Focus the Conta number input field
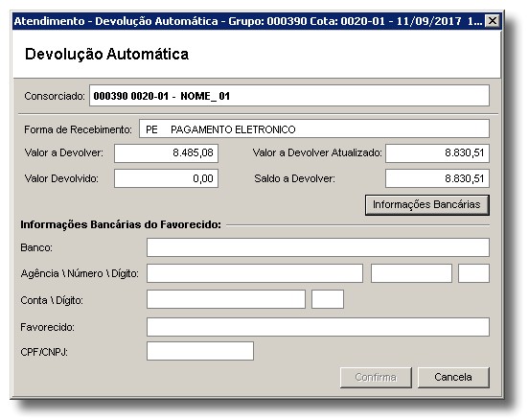 (x=226, y=299)
